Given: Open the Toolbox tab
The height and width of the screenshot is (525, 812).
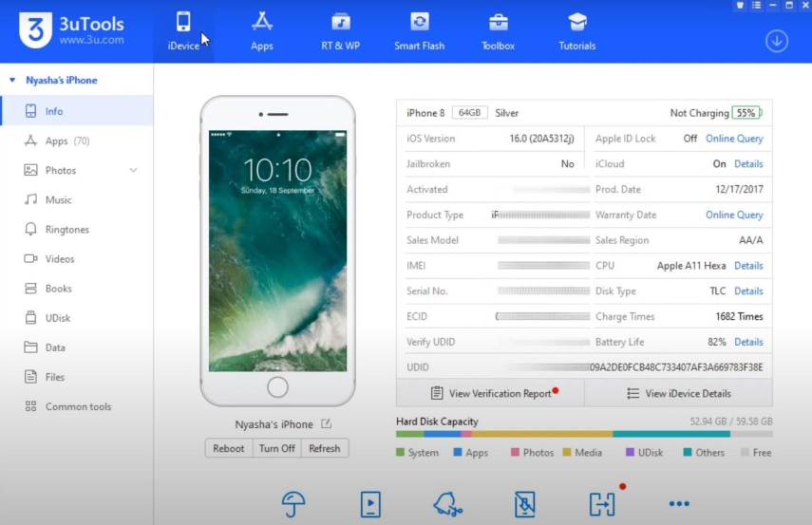Looking at the screenshot, I should pos(499,31).
